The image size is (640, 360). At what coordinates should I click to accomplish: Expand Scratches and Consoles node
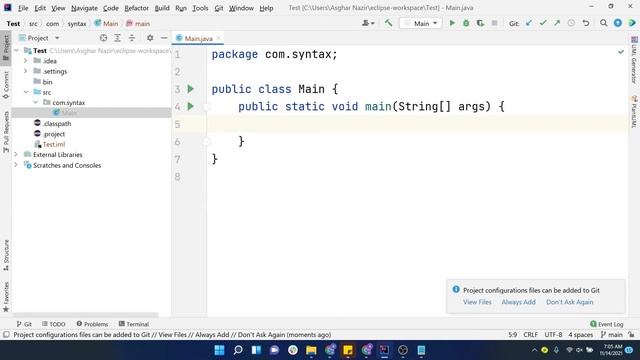coord(16,165)
